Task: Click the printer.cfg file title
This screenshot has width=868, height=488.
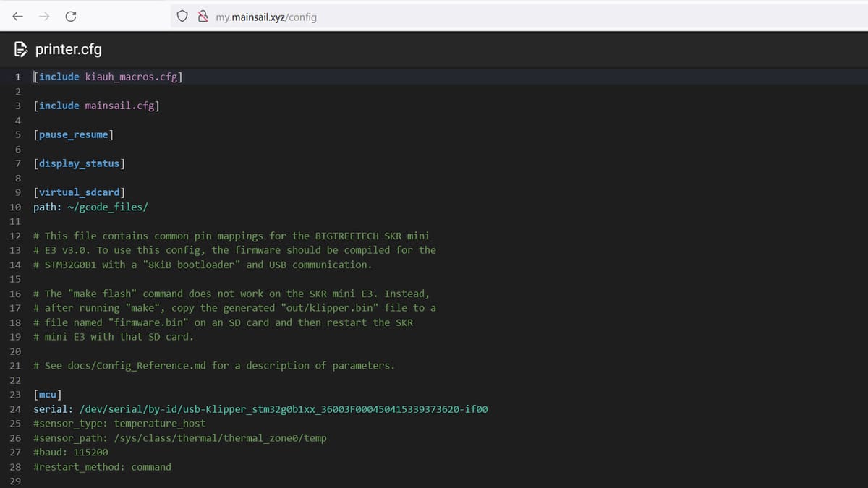Action: click(x=69, y=50)
